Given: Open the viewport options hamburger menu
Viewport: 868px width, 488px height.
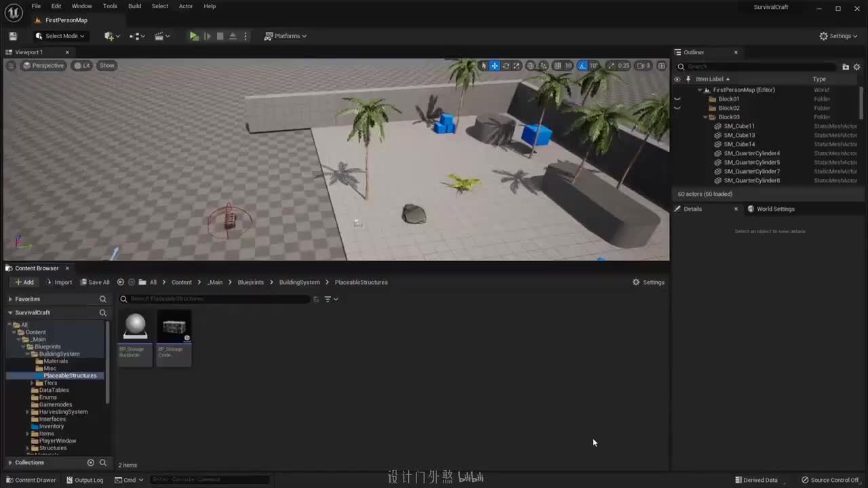Looking at the screenshot, I should point(11,66).
